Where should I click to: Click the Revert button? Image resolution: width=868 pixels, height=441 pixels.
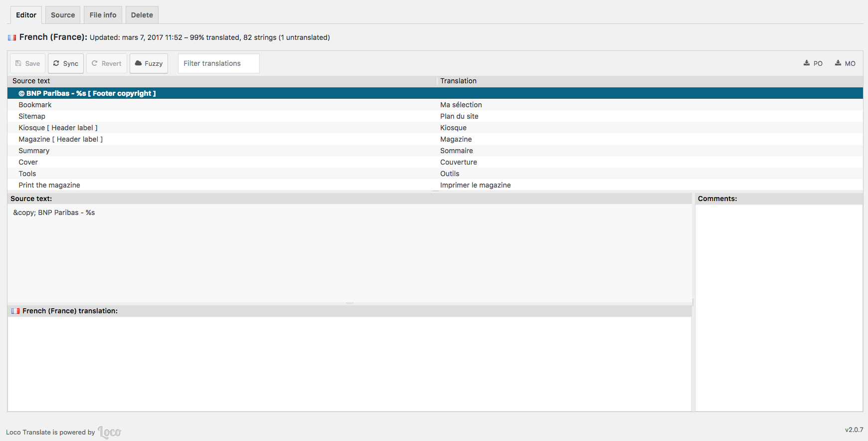coord(107,63)
